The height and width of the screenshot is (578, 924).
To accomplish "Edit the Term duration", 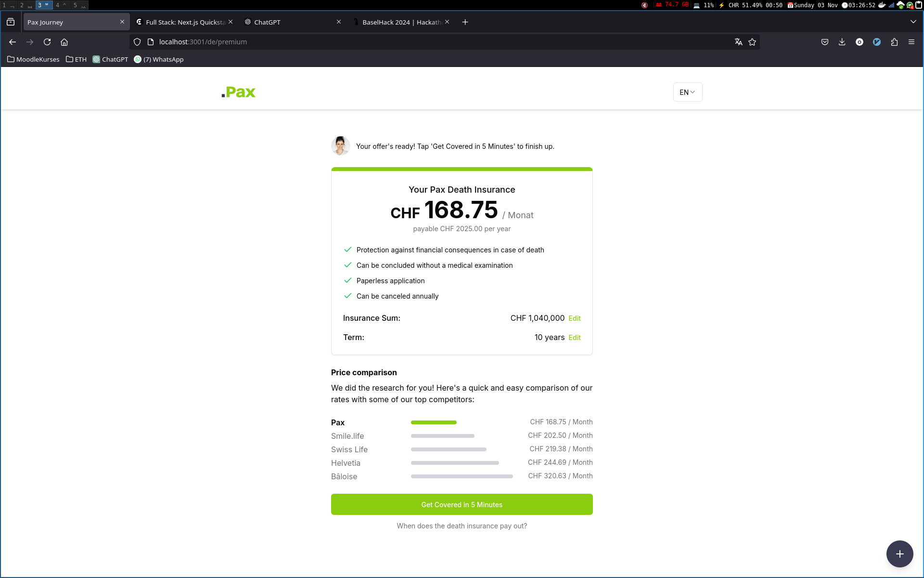I will (x=575, y=338).
